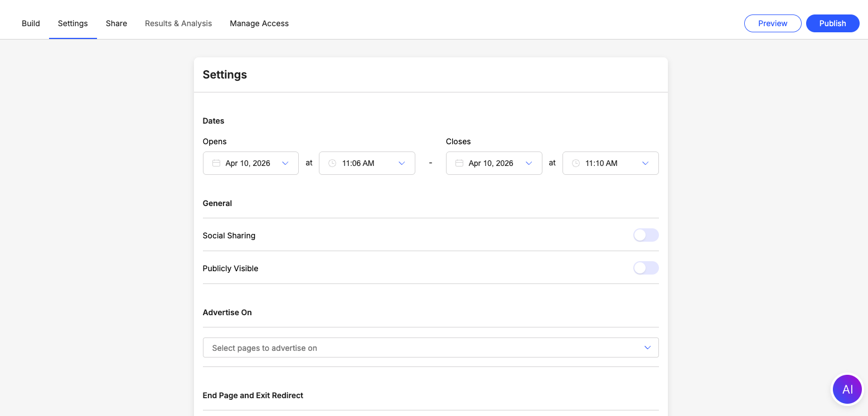Switch to the Build tab

[x=31, y=23]
